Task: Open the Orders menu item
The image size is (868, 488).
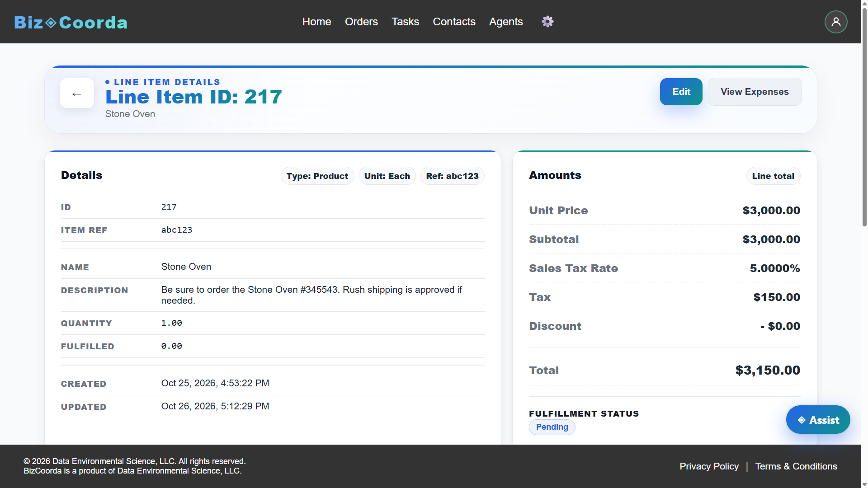Action: tap(361, 22)
